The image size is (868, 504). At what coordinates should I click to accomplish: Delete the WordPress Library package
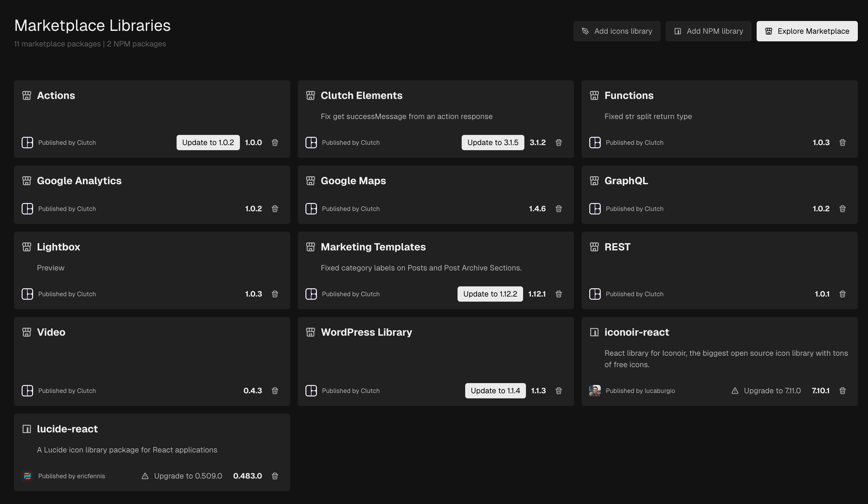(x=558, y=391)
